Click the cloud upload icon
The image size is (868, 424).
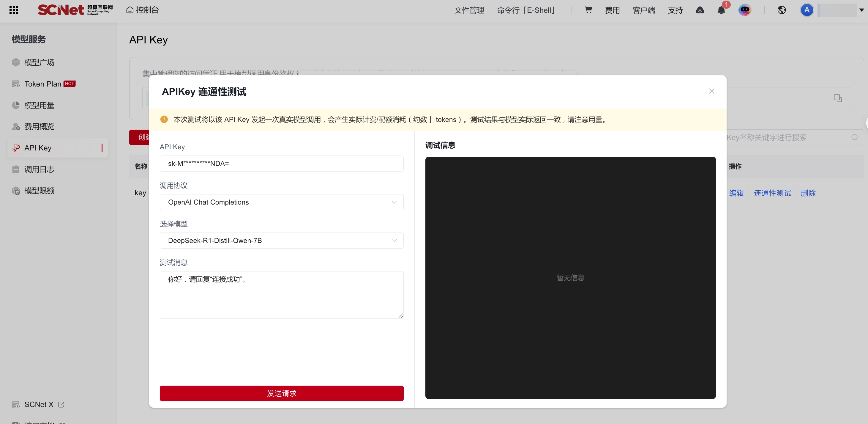[x=700, y=10]
